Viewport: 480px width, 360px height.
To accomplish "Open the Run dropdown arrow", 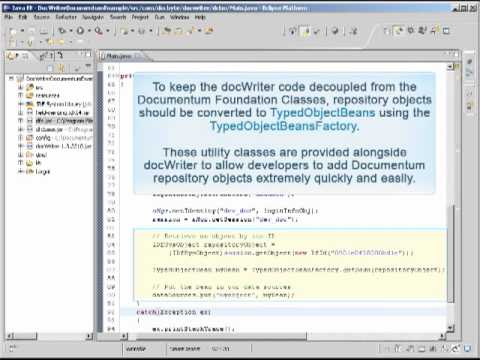I will pyautogui.click(x=89, y=31).
